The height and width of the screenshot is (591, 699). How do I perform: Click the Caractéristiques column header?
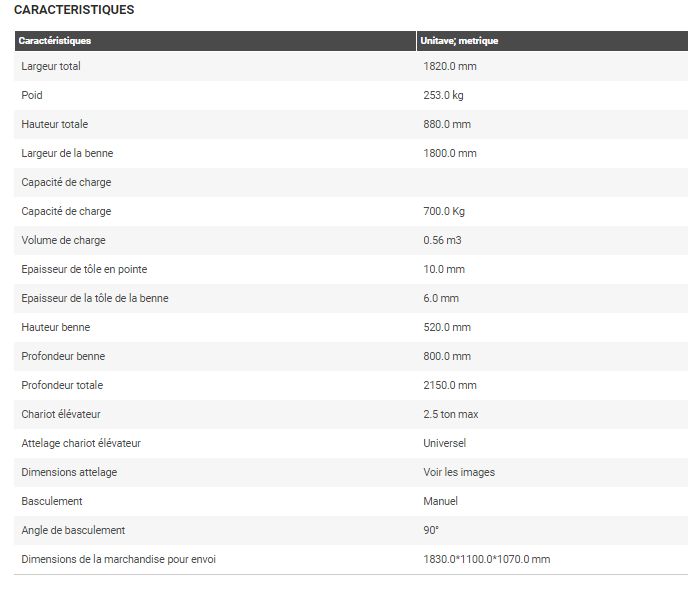click(x=55, y=41)
